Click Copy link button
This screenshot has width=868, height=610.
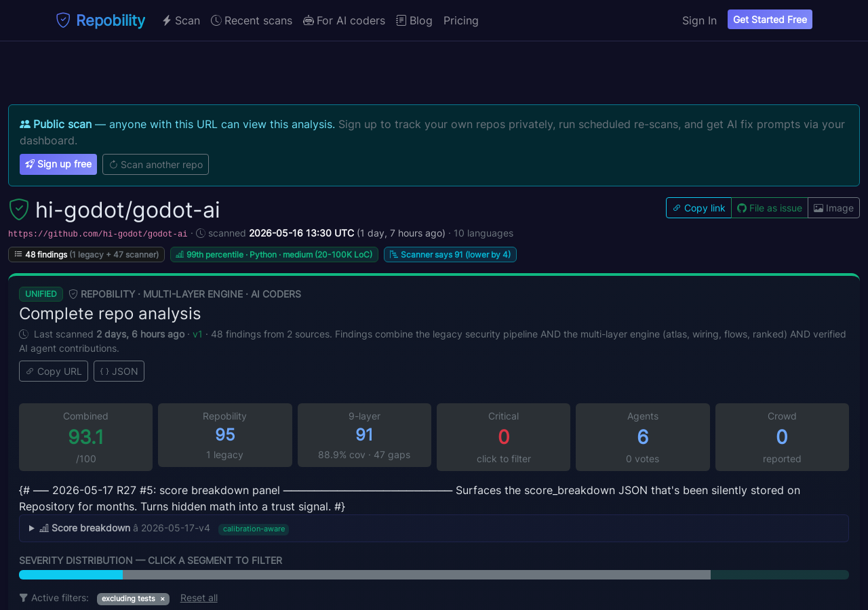[698, 207]
